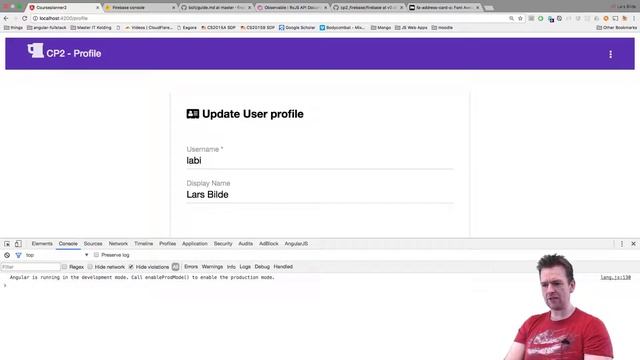Clear the console with the clear icon
Image resolution: width=640 pixels, height=360 pixels.
7,255
